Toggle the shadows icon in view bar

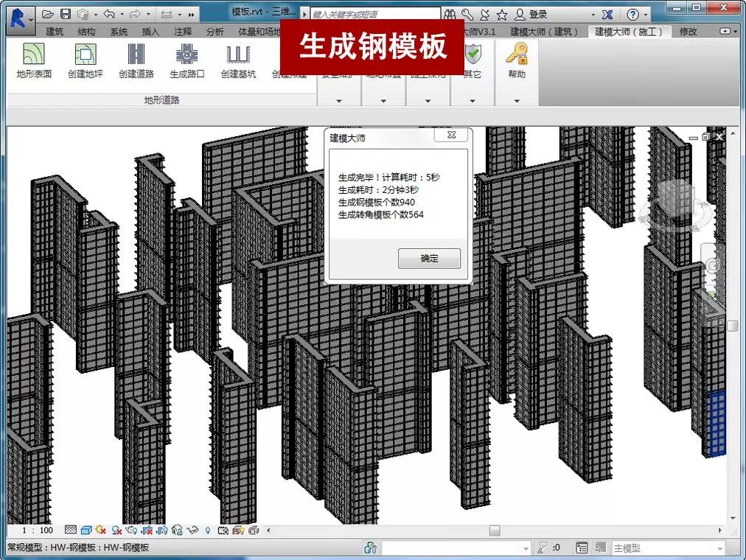tap(116, 530)
